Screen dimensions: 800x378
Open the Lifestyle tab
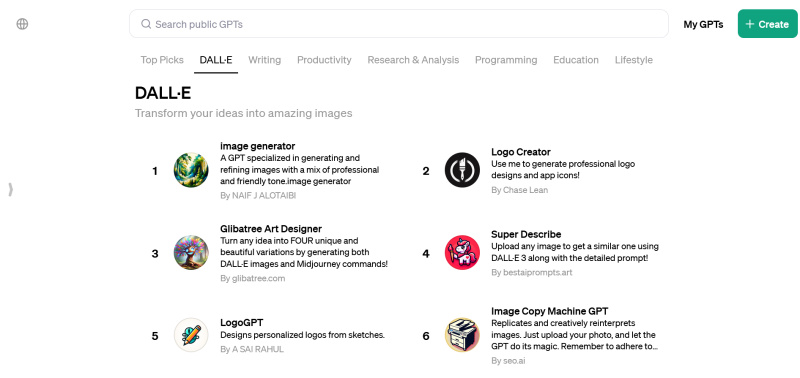coord(634,60)
